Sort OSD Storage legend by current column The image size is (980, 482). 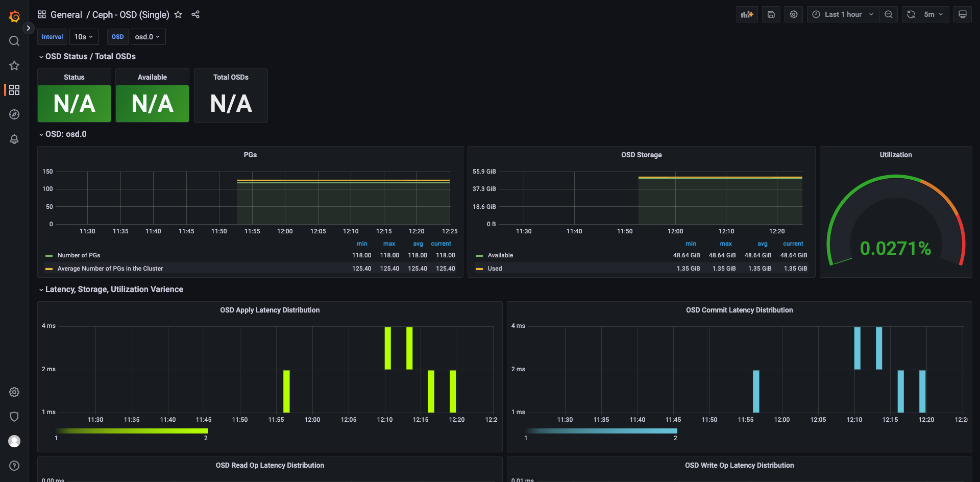(793, 244)
